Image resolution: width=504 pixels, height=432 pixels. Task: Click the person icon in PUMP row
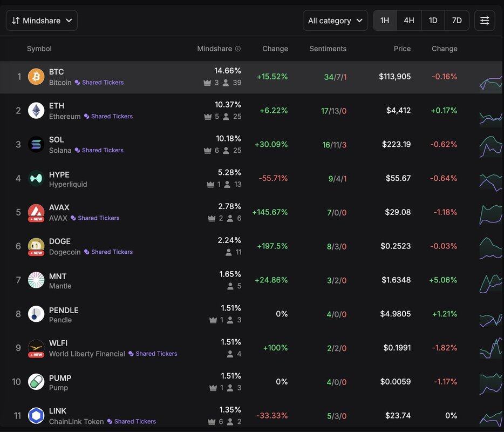coord(230,388)
